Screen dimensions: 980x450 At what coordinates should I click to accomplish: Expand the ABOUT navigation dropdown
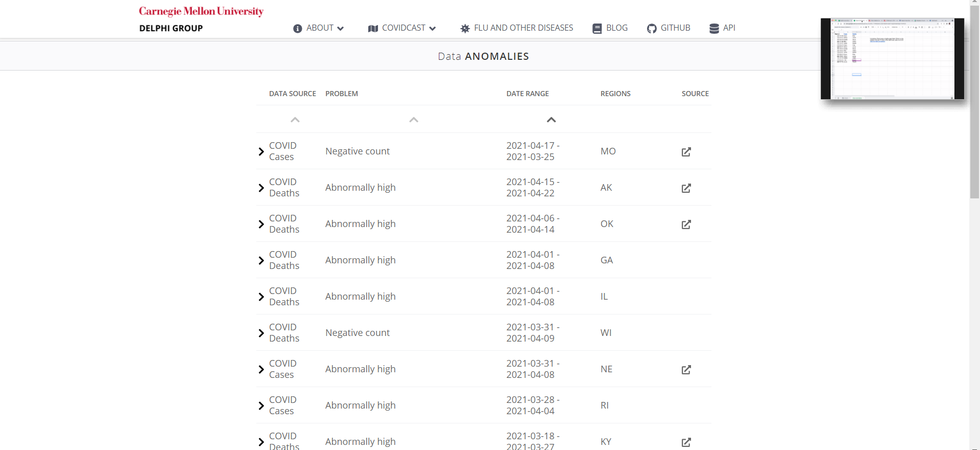point(318,28)
